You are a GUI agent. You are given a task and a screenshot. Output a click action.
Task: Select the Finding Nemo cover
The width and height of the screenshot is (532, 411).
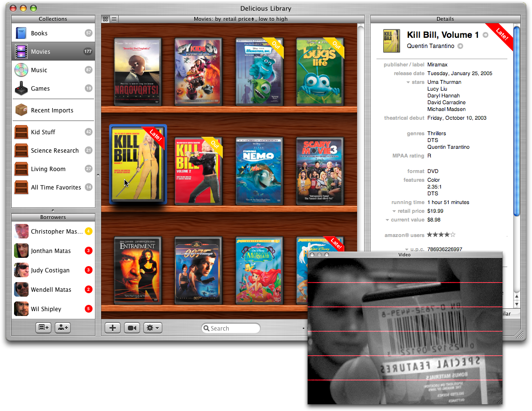coord(259,171)
